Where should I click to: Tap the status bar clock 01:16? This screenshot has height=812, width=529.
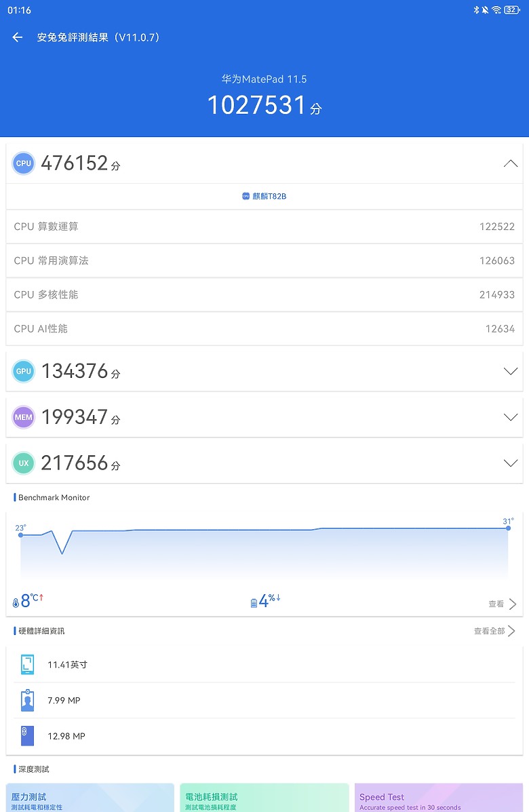(x=19, y=10)
